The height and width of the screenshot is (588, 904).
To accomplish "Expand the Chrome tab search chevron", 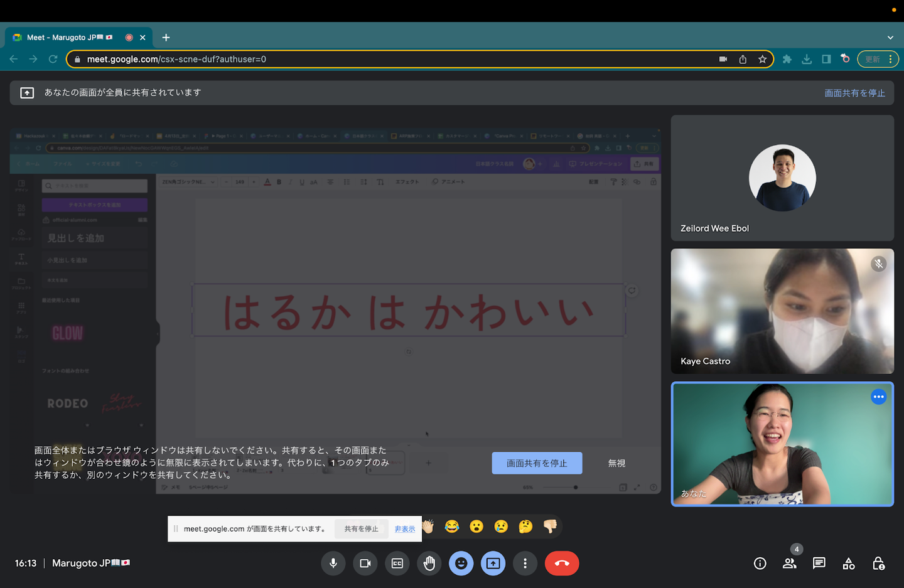I will click(890, 38).
